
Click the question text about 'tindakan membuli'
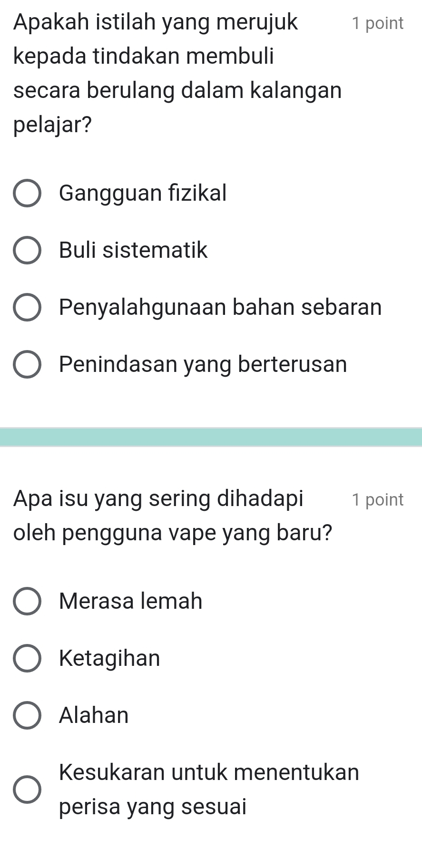click(177, 73)
